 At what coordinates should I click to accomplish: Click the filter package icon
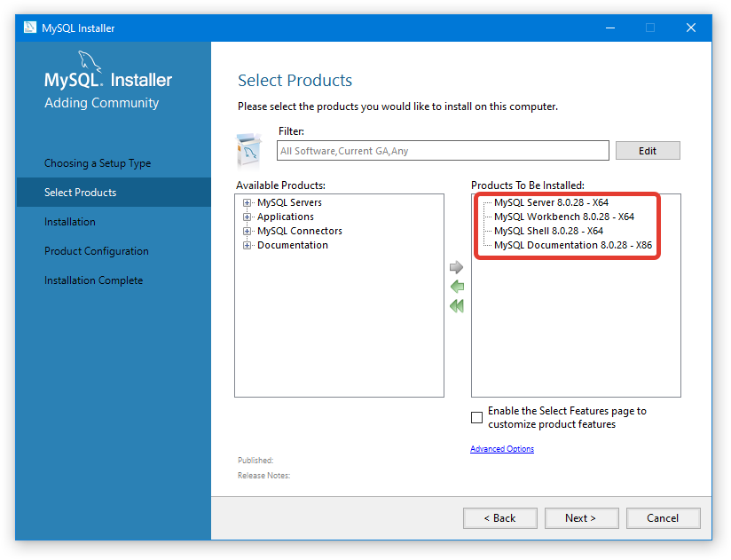[249, 150]
